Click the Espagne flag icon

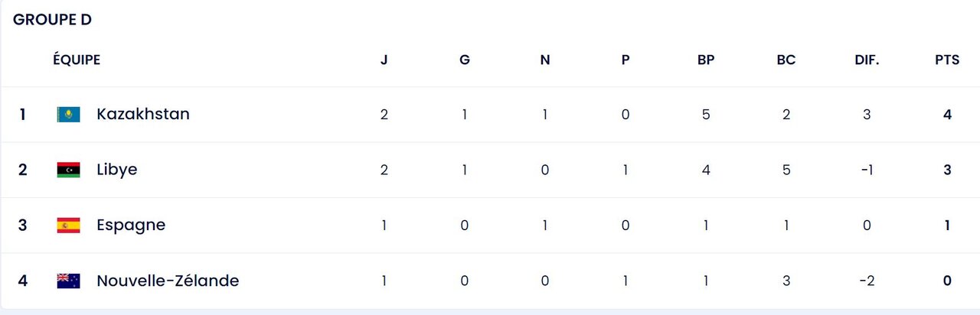68,226
